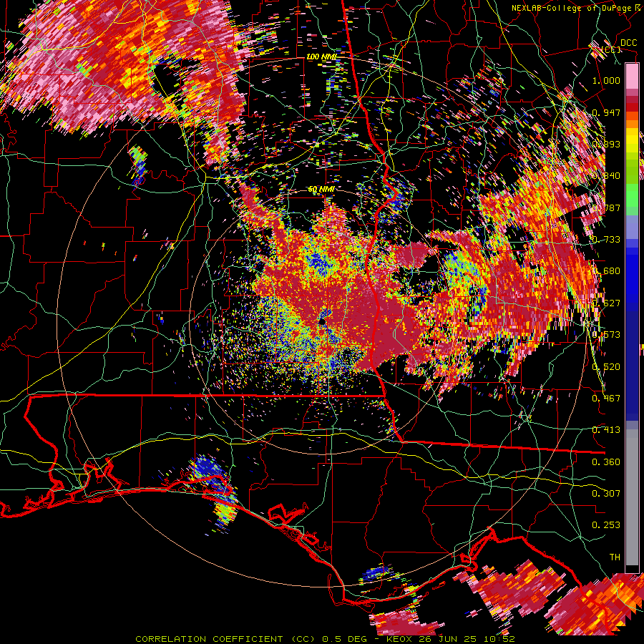Screen dimensions: 644x644
Task: Click the DCC label above the legend
Action: tap(628, 43)
